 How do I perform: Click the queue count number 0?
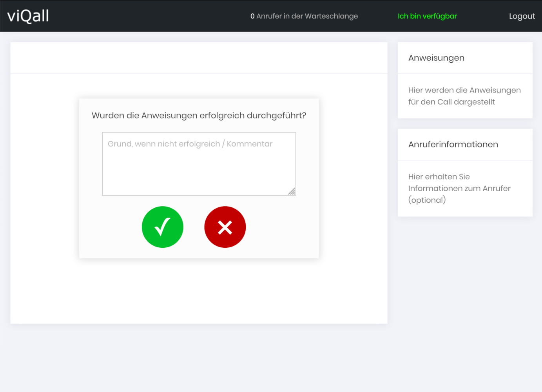[252, 16]
